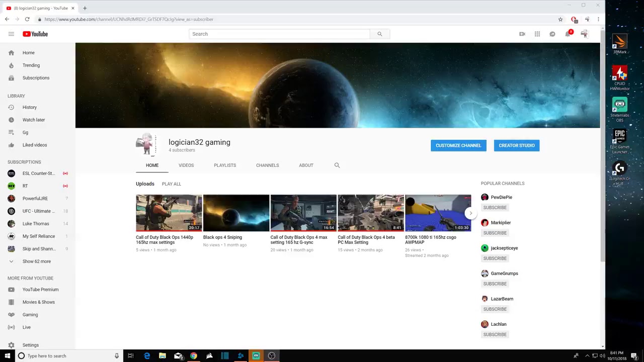Open the YouTube guide hamburger menu
Screen dimensions: 644x362
[11, 34]
